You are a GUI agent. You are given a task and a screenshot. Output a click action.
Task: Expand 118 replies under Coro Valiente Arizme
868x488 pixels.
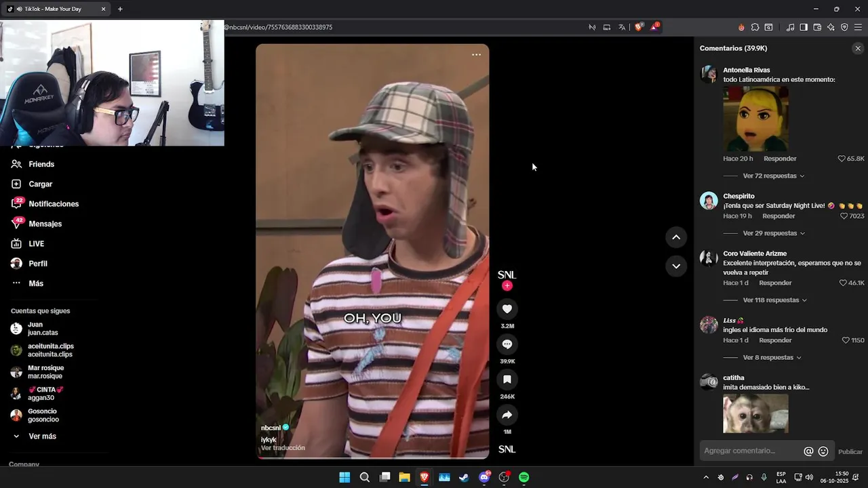pos(775,300)
